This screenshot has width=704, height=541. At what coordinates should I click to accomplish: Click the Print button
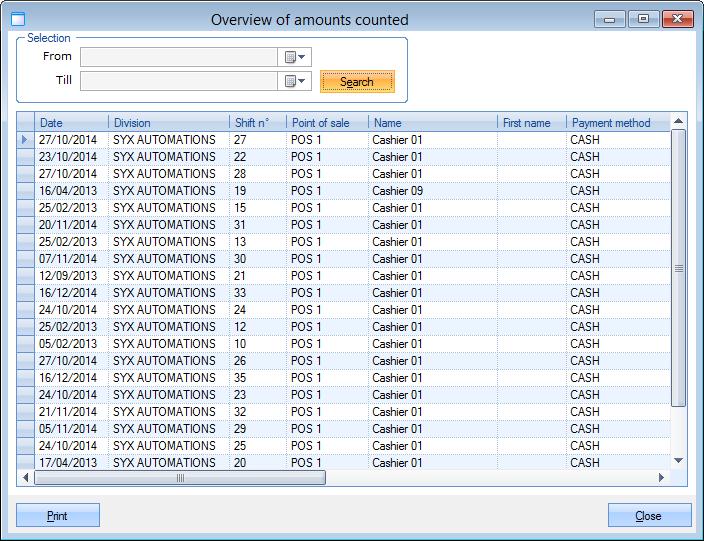(x=58, y=516)
